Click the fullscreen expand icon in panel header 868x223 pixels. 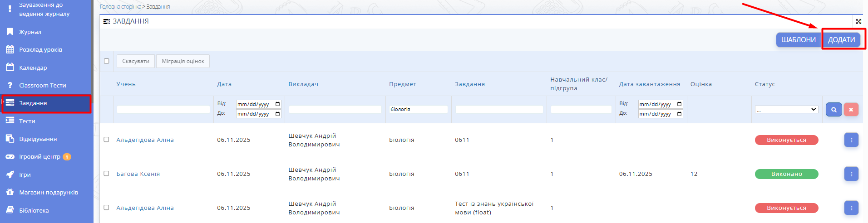[858, 21]
